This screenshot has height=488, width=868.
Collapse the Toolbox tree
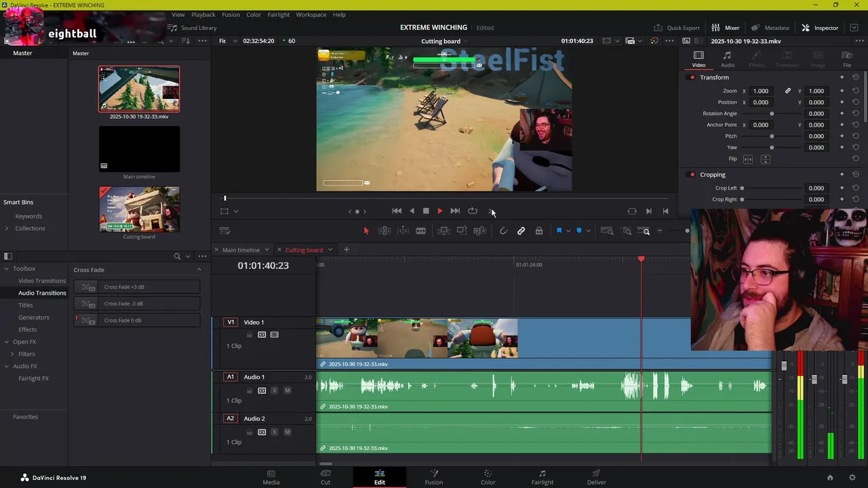pyautogui.click(x=6, y=269)
